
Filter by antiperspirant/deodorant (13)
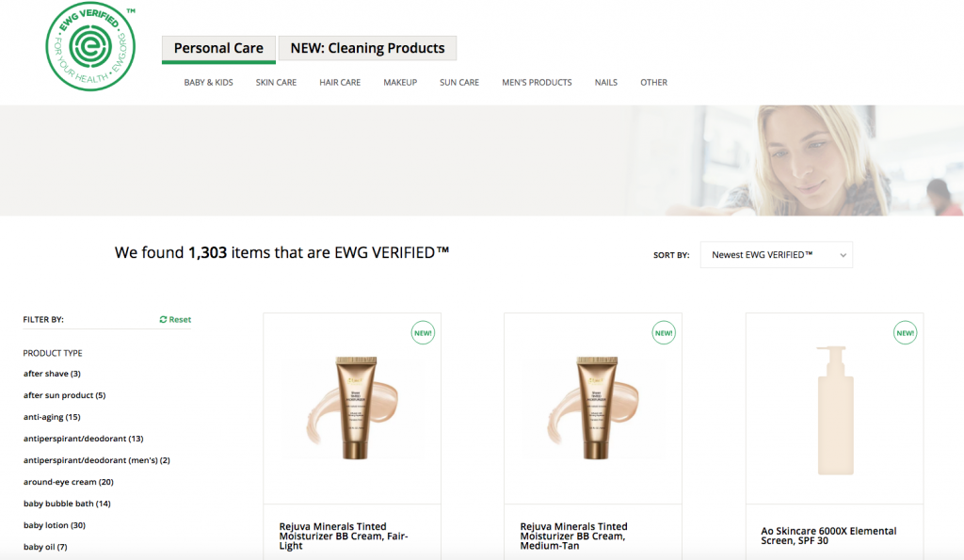tap(84, 439)
